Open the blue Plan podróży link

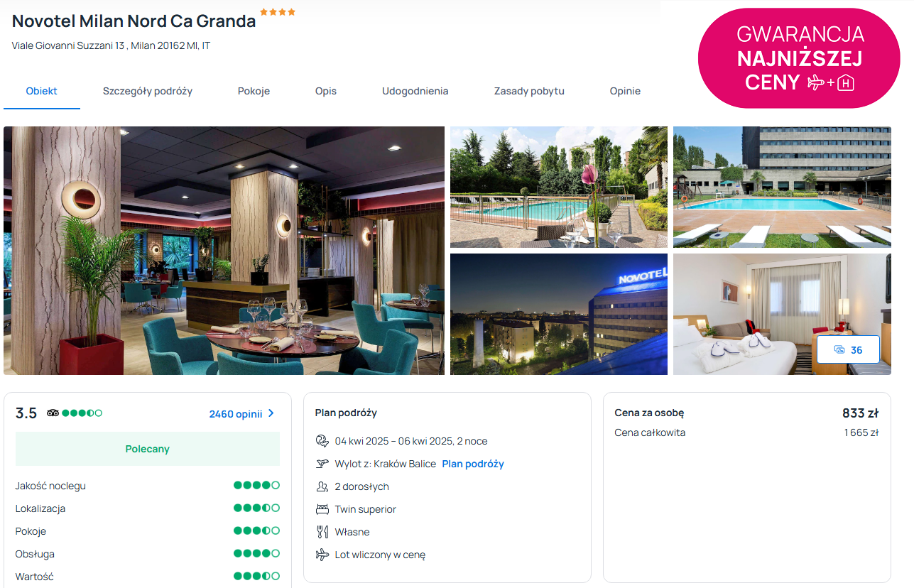473,464
